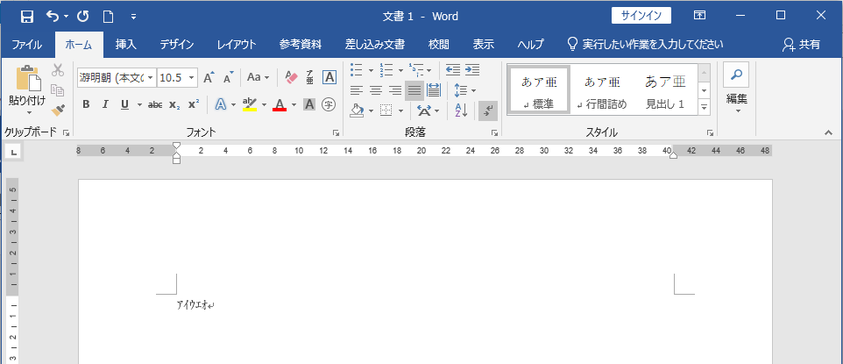Image resolution: width=843 pixels, height=364 pixels.
Task: Open Quick Access Toolbar customize arrow
Action: click(133, 17)
